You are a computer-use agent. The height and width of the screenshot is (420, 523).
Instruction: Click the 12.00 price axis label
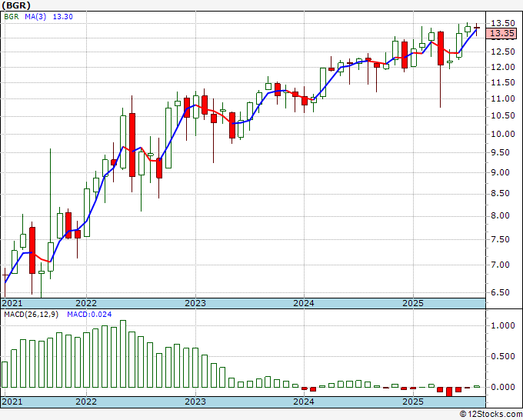[x=503, y=67]
